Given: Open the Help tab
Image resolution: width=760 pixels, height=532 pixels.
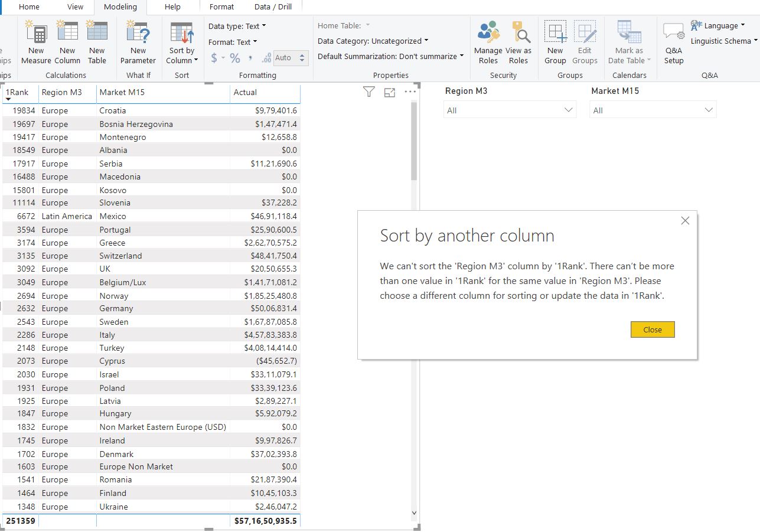Looking at the screenshot, I should pyautogui.click(x=172, y=7).
